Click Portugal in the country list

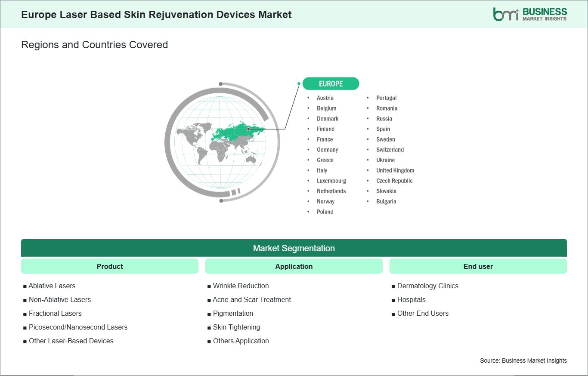pyautogui.click(x=386, y=98)
